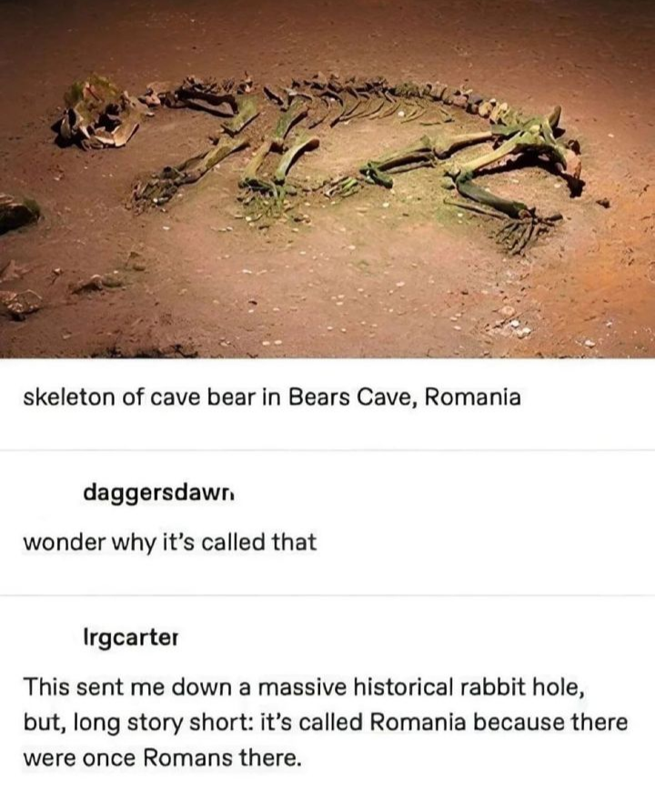Select the caption 'skeleton of cave bear in Bears Cave, Romania'
655x812 pixels.
pyautogui.click(x=271, y=397)
